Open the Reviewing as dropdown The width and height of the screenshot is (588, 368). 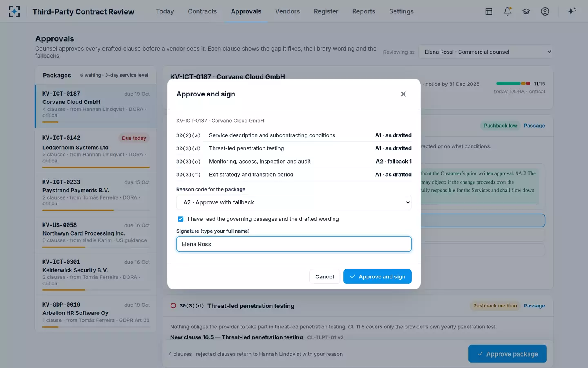[x=486, y=52]
